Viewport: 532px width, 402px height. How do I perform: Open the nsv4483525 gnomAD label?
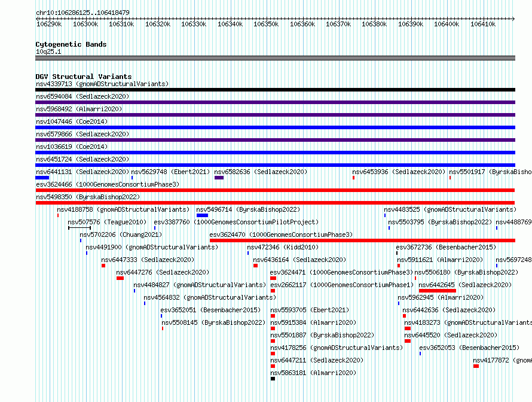(450, 209)
